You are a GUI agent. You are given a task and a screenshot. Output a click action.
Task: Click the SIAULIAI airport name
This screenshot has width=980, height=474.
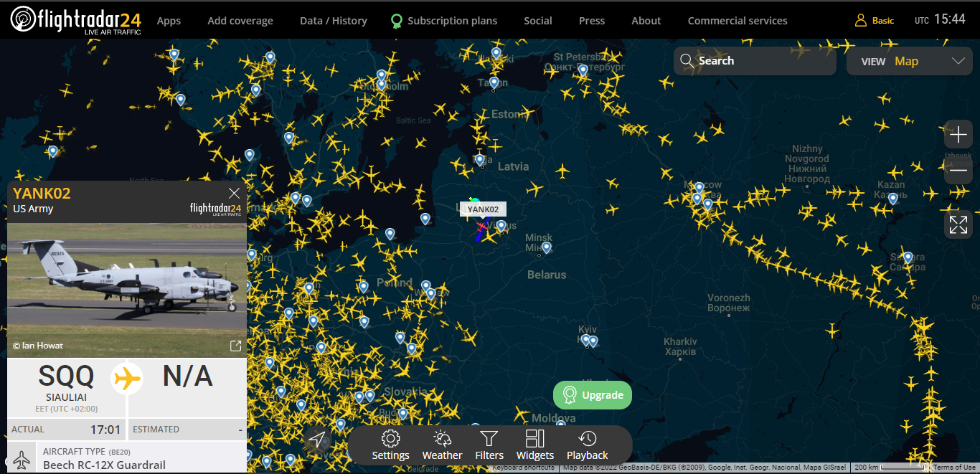click(x=66, y=397)
